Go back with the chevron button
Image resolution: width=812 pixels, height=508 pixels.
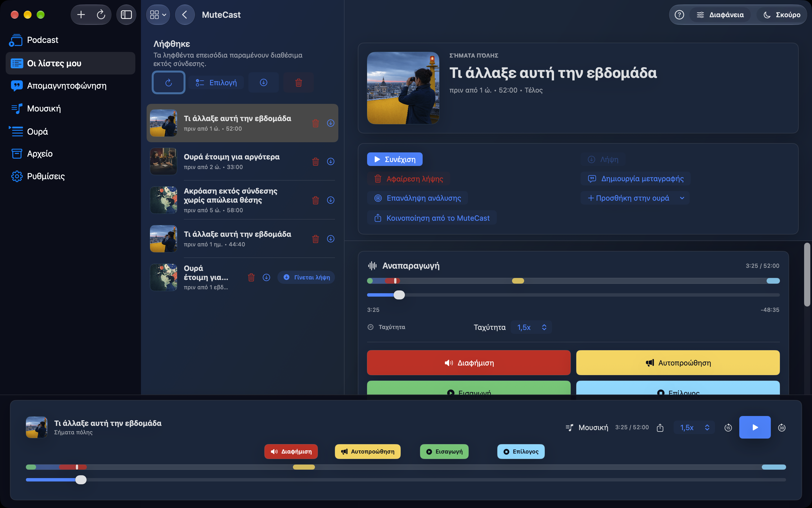click(185, 15)
